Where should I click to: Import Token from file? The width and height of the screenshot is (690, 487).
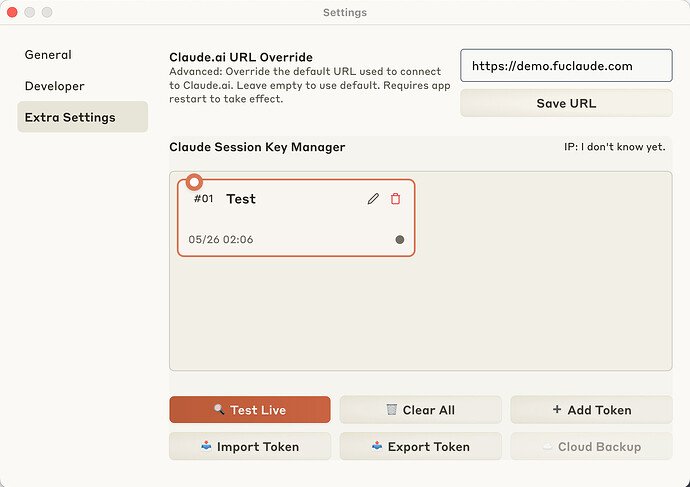250,447
